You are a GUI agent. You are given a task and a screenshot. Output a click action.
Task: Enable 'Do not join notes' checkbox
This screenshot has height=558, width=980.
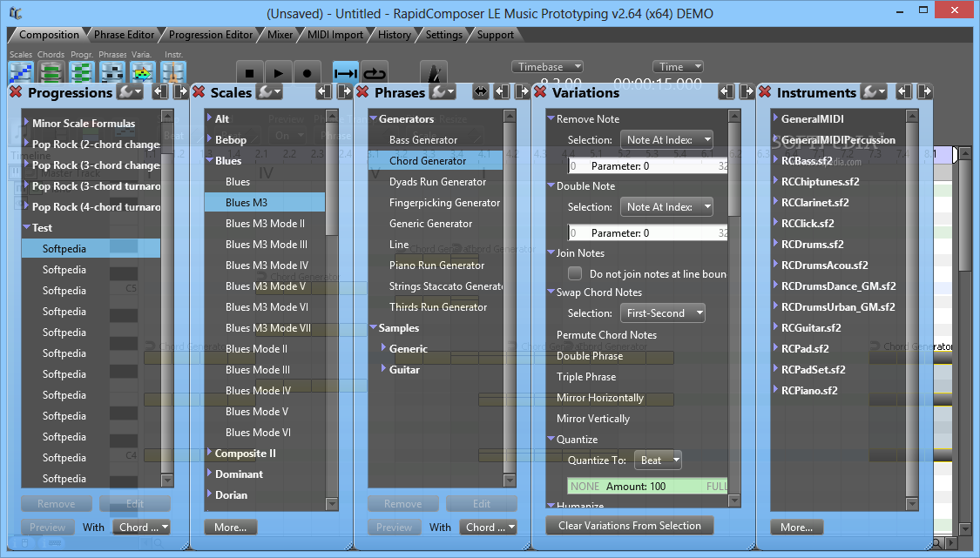pyautogui.click(x=575, y=273)
